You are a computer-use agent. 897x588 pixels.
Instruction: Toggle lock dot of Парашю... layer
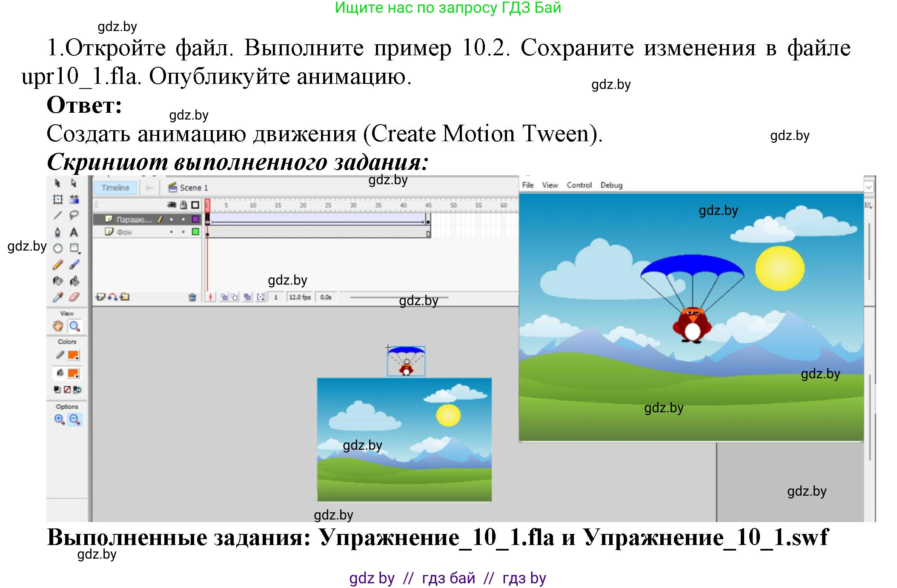[x=183, y=220]
